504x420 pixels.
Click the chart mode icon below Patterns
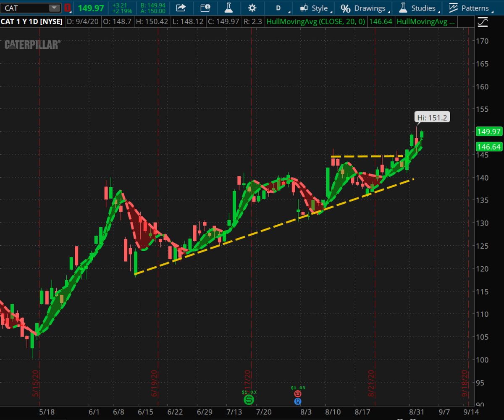click(483, 22)
